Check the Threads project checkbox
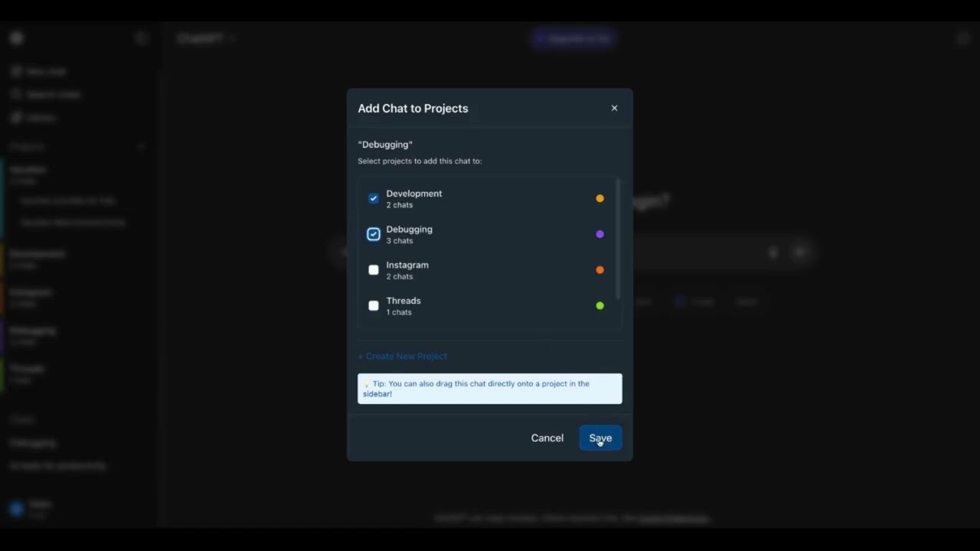980x551 pixels. click(374, 305)
